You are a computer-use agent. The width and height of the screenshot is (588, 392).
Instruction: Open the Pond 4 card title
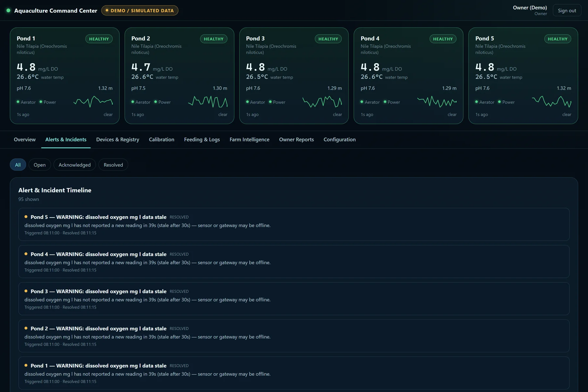[x=370, y=38]
